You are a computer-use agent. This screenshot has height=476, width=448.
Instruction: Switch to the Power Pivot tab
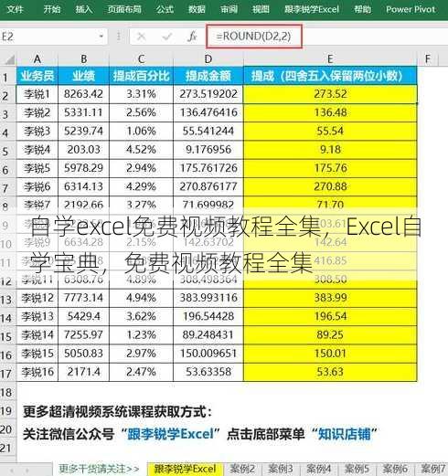pyautogui.click(x=411, y=9)
